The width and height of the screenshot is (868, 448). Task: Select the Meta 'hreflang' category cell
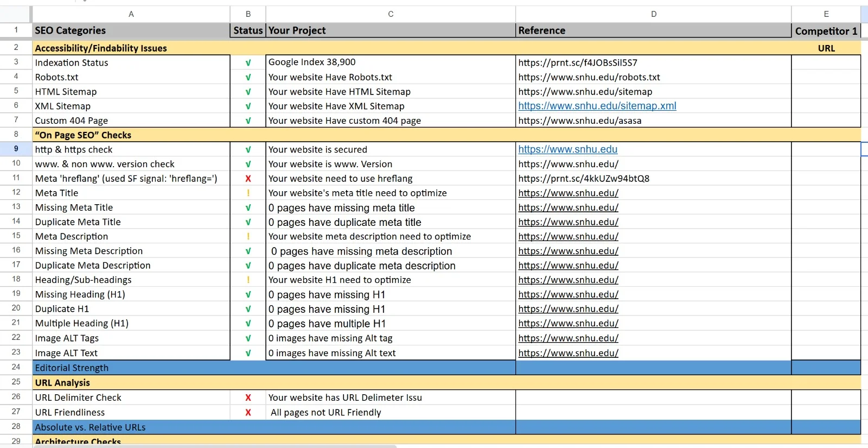coord(131,178)
